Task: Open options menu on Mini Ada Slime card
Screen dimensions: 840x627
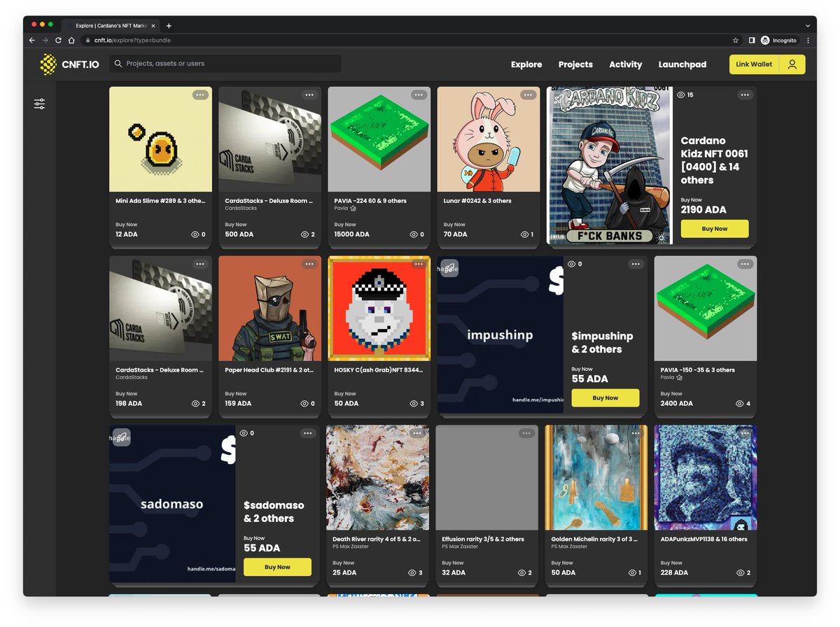Action: [200, 94]
